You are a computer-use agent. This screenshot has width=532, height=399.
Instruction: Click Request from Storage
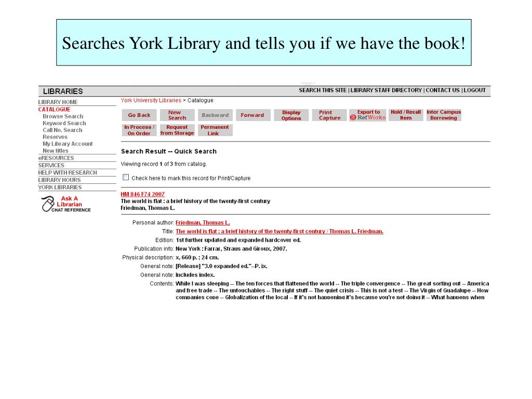point(177,130)
